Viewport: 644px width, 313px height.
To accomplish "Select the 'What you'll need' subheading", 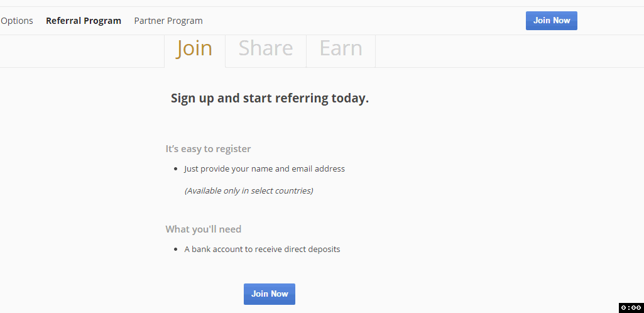I will click(x=204, y=229).
